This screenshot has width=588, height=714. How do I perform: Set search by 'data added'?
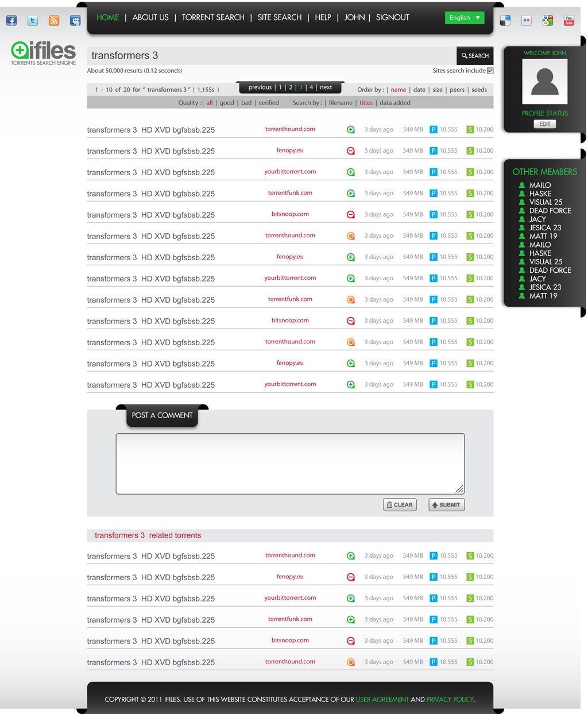(395, 103)
